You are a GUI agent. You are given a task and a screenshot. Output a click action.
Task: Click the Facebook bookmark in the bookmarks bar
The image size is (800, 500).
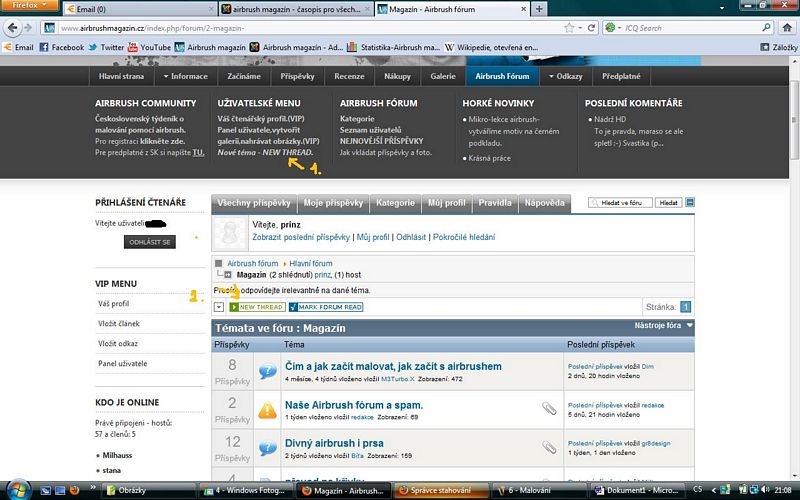point(60,47)
